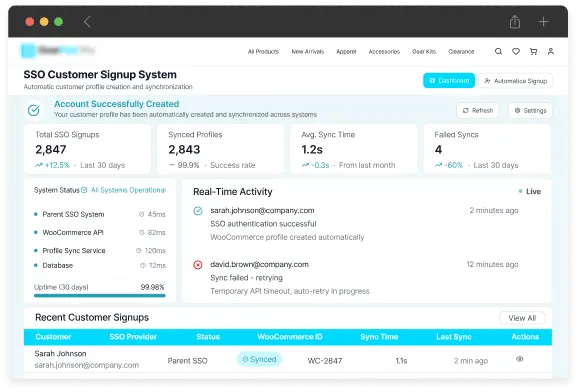Viewport: 579px width, 392px height.
Task: Open the search magnifier icon
Action: pyautogui.click(x=498, y=51)
